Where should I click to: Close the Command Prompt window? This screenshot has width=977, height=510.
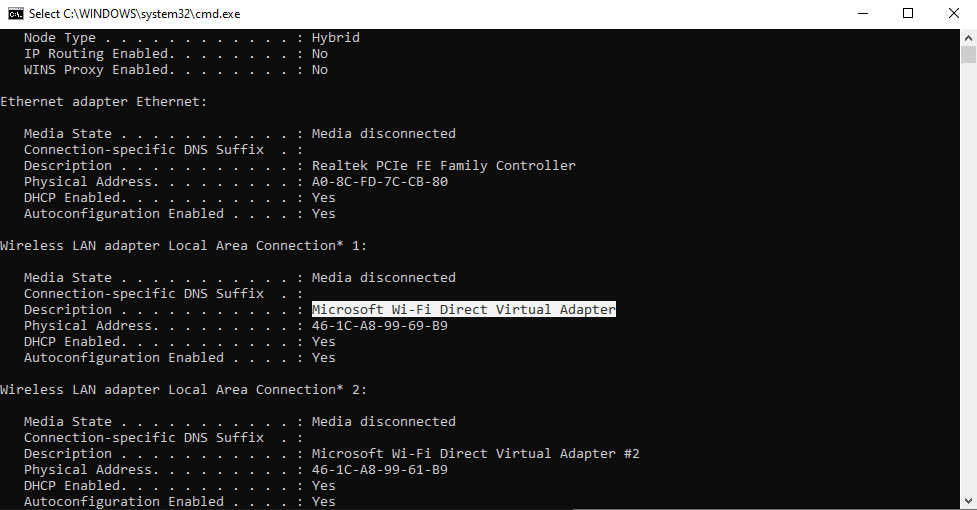(x=954, y=14)
